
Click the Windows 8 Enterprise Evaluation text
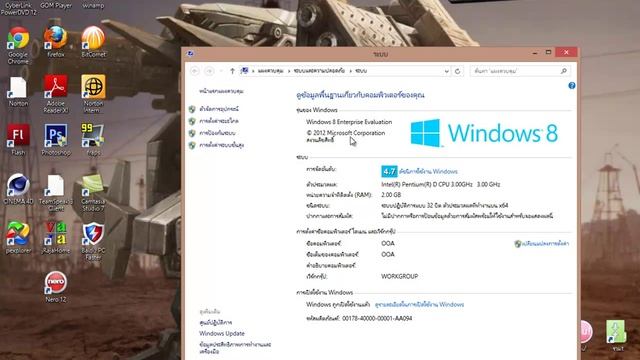pyautogui.click(x=349, y=122)
